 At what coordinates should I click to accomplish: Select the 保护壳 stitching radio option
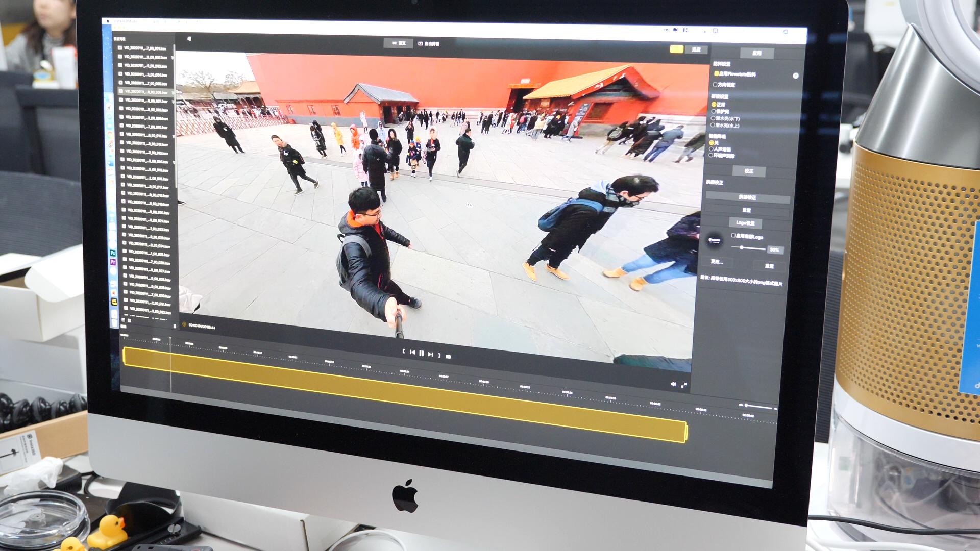click(x=713, y=111)
